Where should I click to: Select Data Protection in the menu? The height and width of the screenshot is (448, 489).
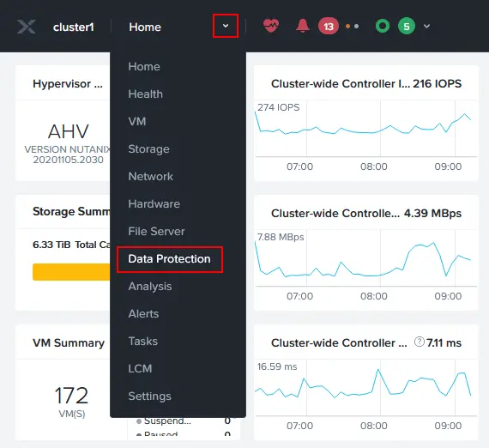(x=169, y=259)
